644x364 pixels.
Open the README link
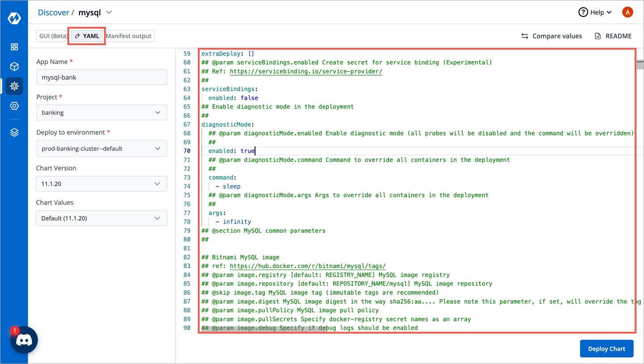tap(613, 36)
